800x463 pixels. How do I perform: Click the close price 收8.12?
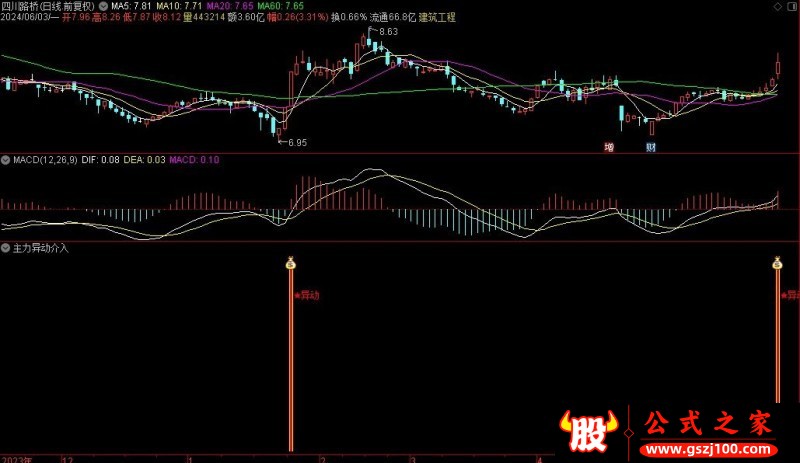(167, 17)
